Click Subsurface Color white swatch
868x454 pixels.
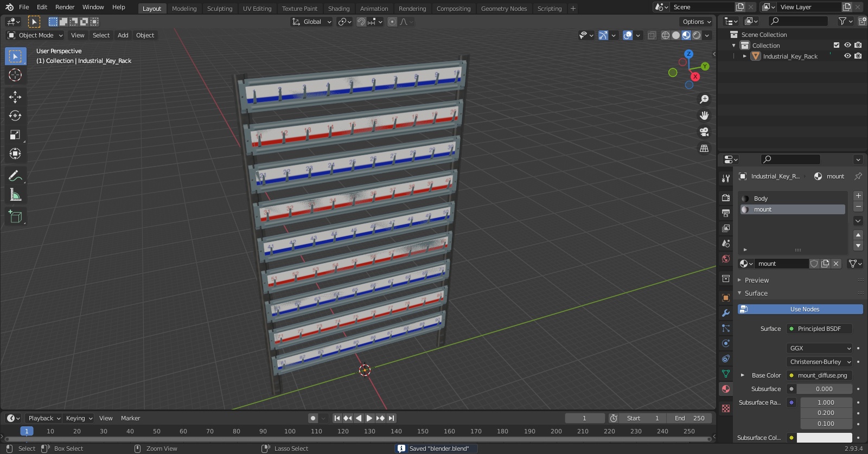824,438
